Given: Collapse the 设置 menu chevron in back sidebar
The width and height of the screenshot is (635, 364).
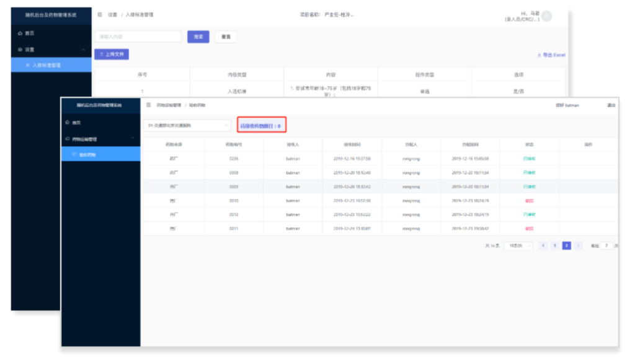Looking at the screenshot, I should coord(84,50).
